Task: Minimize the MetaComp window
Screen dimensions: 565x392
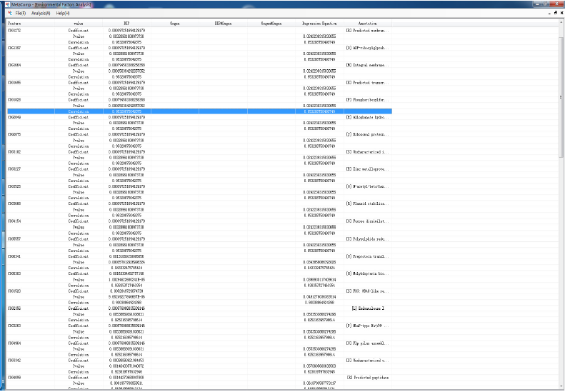Action: [537, 4]
